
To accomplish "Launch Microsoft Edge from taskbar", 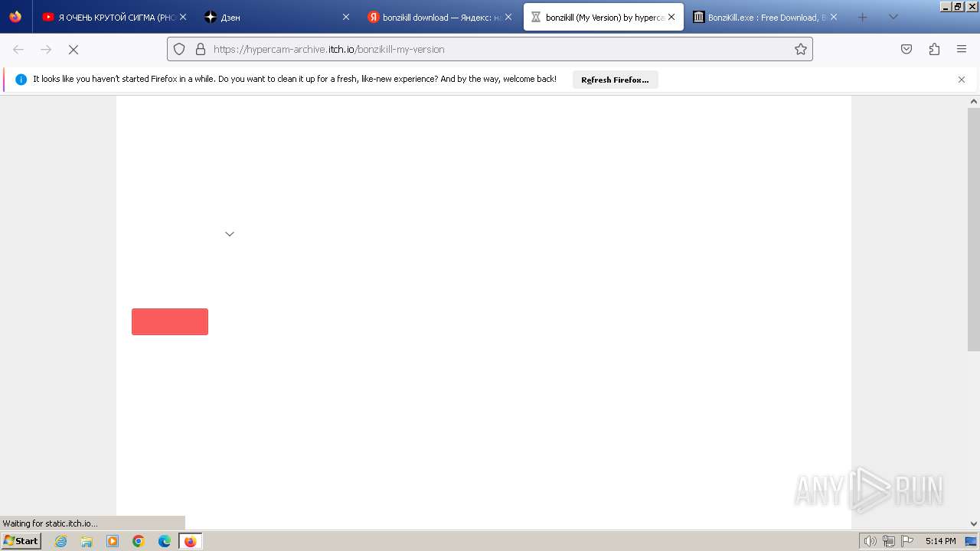I will coord(165,541).
